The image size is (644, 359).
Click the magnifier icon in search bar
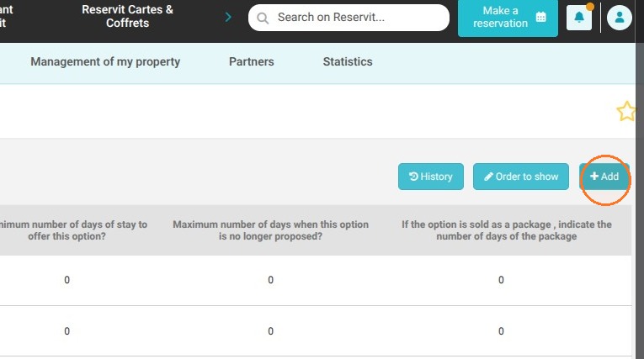pos(263,18)
